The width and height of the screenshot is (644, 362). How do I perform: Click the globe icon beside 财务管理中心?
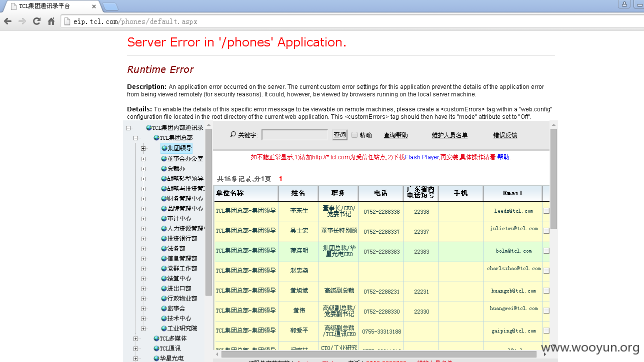click(x=164, y=198)
